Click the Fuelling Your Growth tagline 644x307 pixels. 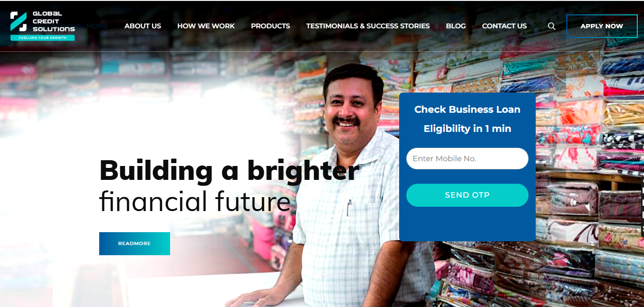point(43,38)
